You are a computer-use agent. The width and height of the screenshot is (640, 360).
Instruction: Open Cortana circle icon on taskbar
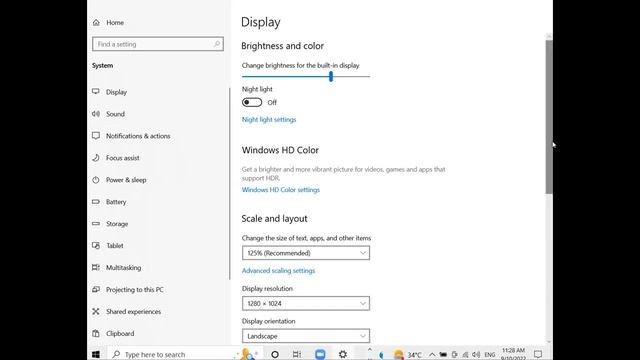tap(275, 354)
